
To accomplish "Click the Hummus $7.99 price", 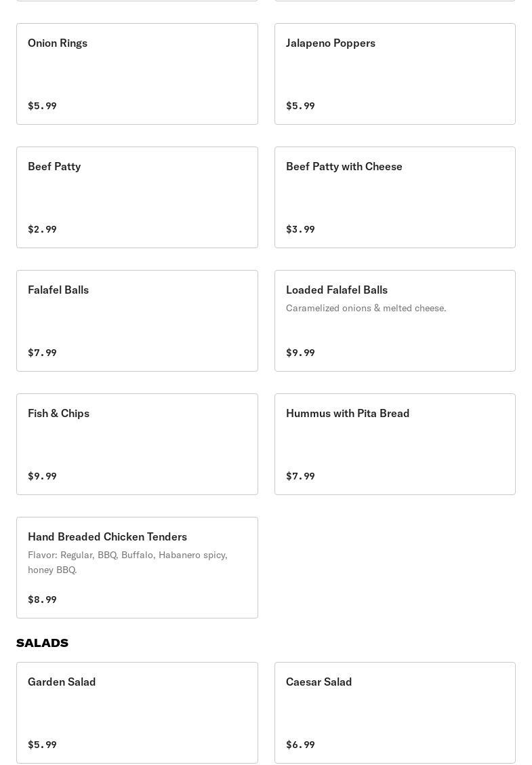I will tap(300, 476).
